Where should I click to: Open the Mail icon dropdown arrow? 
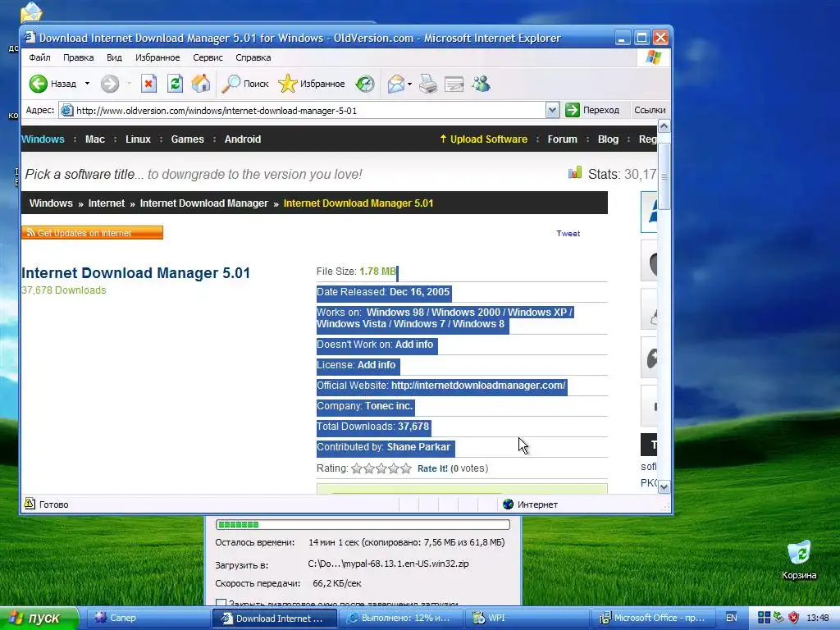pos(410,84)
